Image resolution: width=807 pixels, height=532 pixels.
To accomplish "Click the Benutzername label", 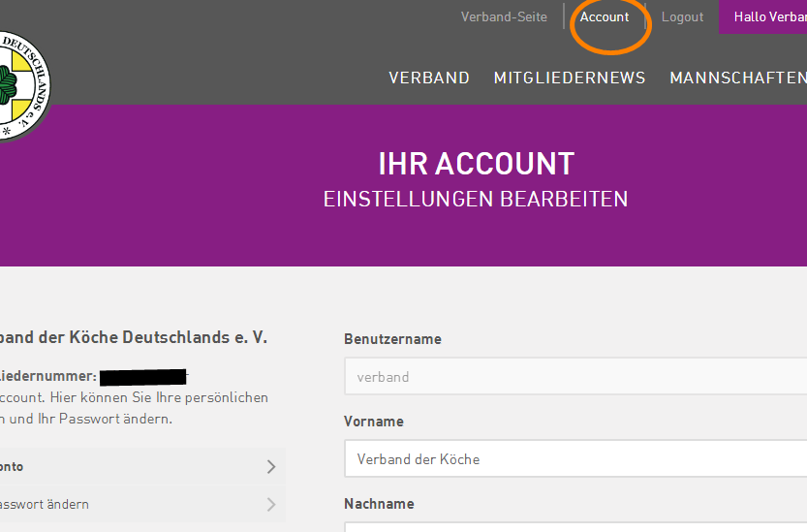I will [x=392, y=339].
